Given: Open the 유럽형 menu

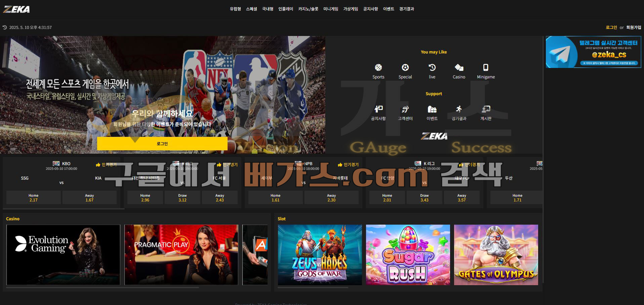Looking at the screenshot, I should point(235,9).
